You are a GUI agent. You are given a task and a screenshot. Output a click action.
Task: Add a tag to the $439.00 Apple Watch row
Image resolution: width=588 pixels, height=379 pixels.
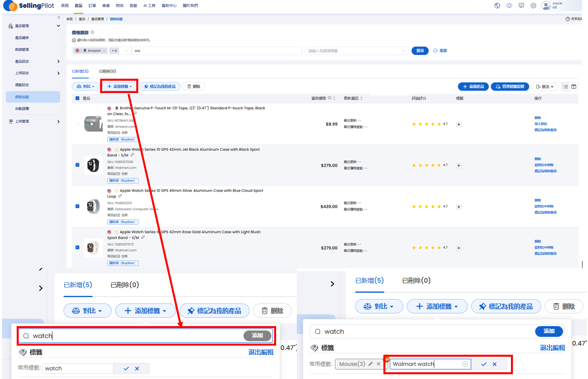458,207
